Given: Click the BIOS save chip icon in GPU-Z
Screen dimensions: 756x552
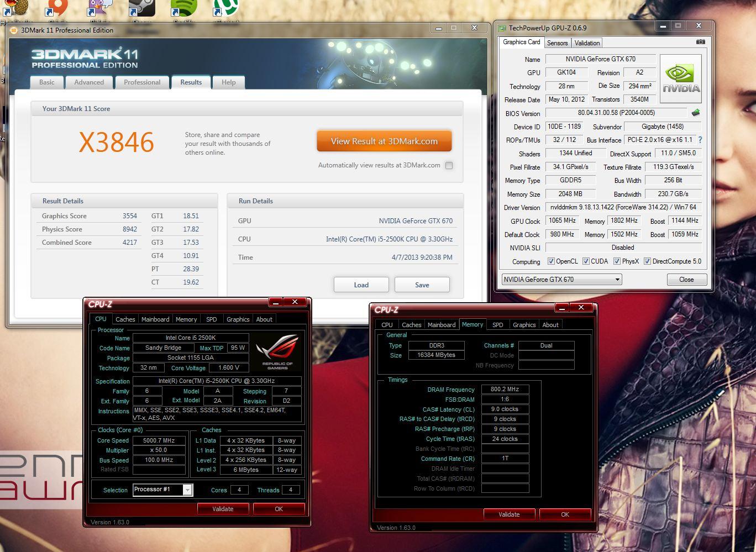Looking at the screenshot, I should pos(695,113).
